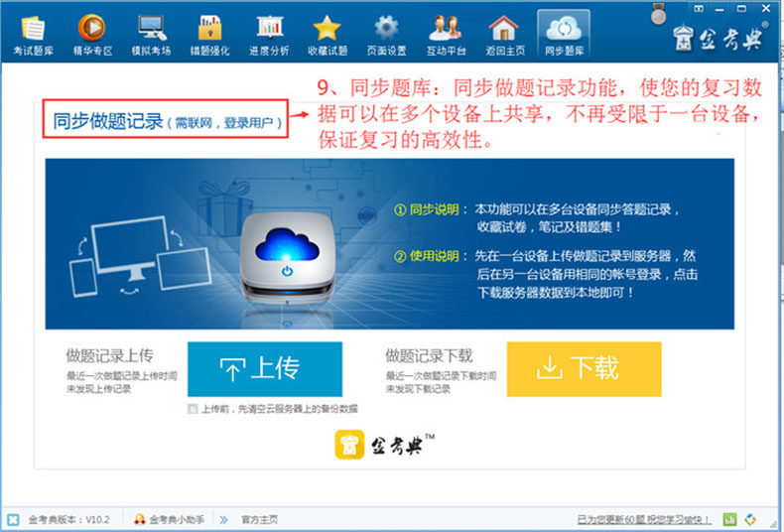Enable clearing cloud backup data before upload
This screenshot has height=532, width=784.
click(193, 409)
